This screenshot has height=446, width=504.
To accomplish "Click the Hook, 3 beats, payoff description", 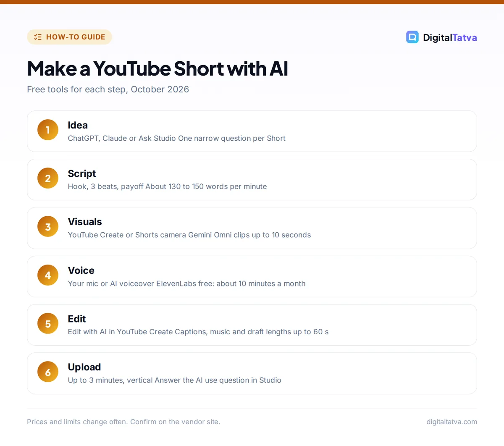I will tap(167, 186).
